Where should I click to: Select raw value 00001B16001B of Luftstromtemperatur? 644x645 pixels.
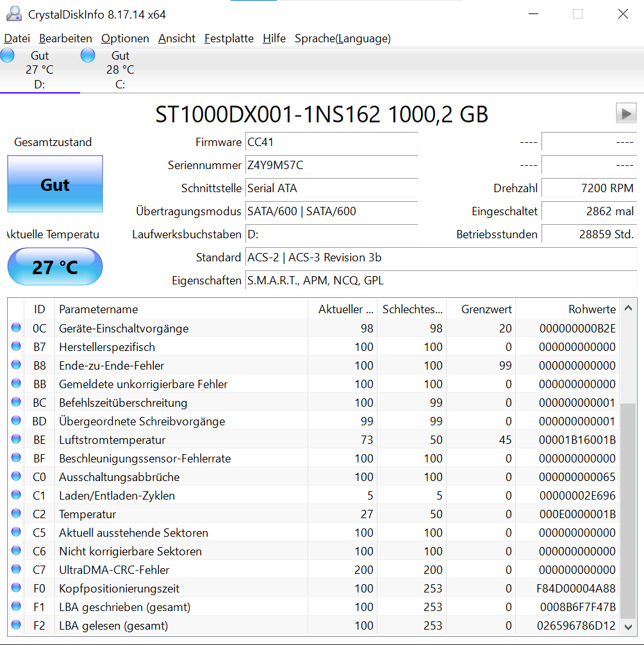pyautogui.click(x=577, y=440)
